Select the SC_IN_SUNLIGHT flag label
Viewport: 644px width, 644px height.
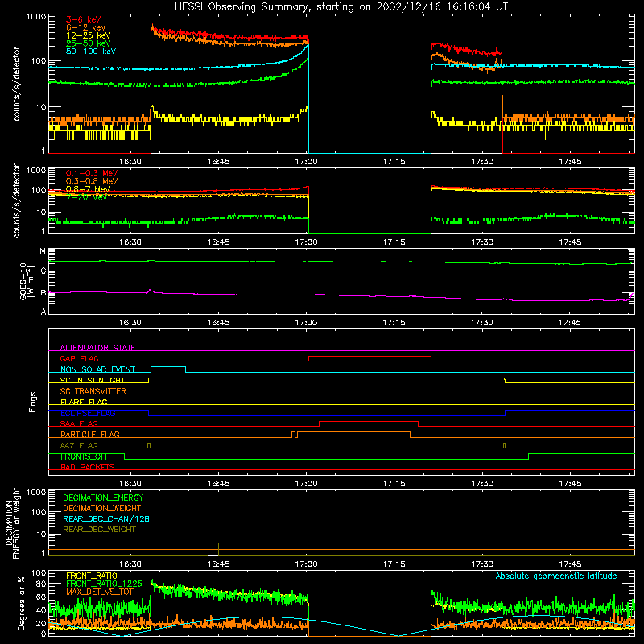tap(93, 380)
